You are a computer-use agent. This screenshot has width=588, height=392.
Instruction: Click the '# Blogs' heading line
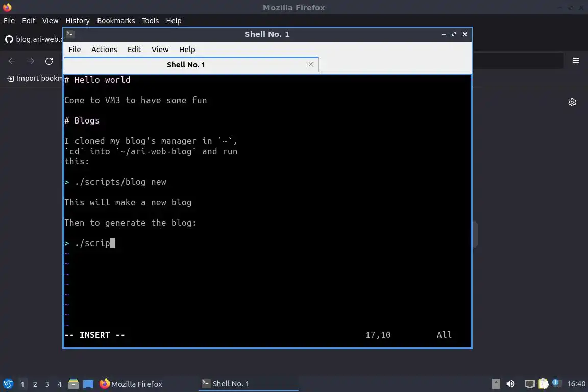(82, 120)
